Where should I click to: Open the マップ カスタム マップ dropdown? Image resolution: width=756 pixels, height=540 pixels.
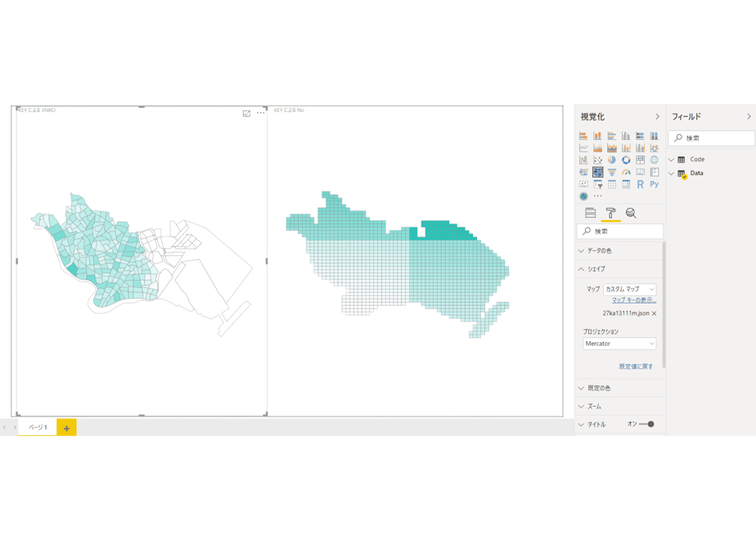point(630,290)
